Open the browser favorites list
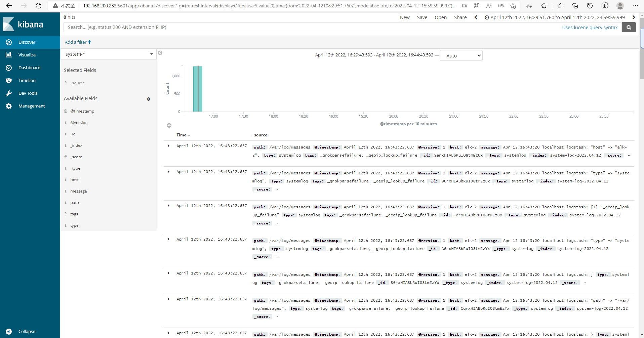 coord(560,6)
